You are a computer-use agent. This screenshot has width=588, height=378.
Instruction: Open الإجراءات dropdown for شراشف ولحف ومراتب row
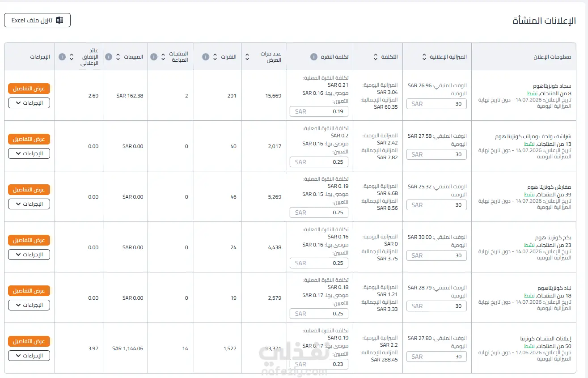click(x=29, y=153)
